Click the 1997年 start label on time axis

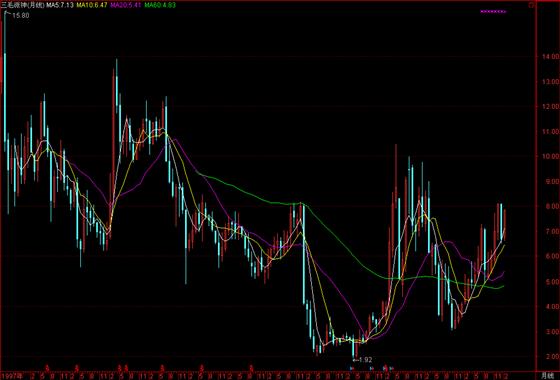(x=9, y=376)
